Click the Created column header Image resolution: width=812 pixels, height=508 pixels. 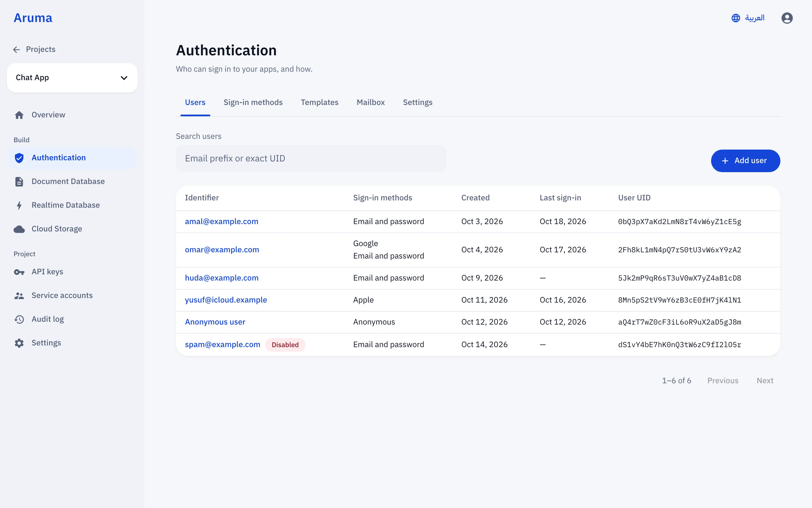pyautogui.click(x=475, y=198)
